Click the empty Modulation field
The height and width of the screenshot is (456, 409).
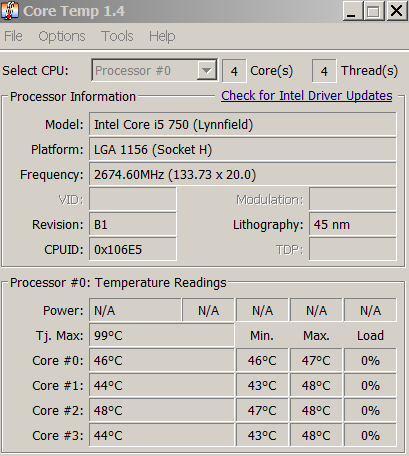(x=353, y=199)
